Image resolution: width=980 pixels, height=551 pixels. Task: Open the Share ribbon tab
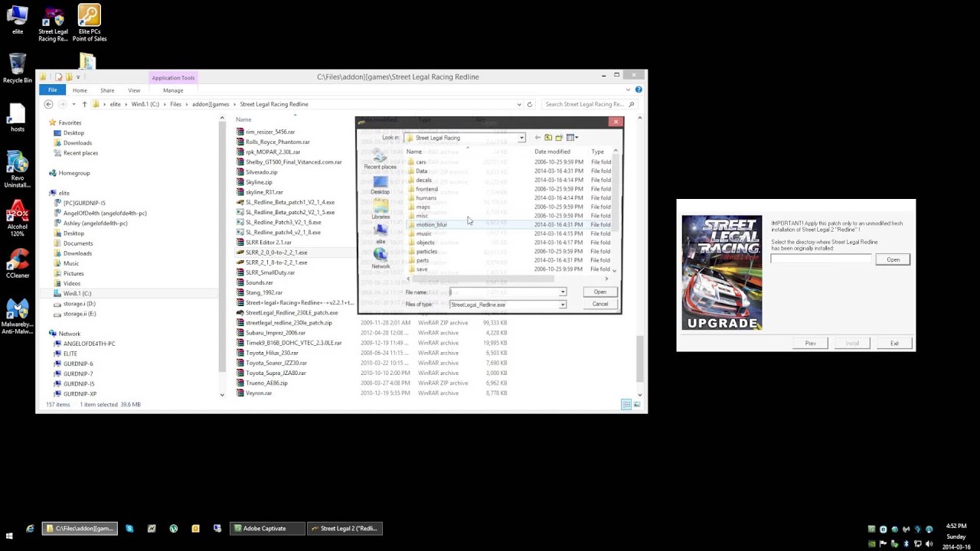(107, 90)
